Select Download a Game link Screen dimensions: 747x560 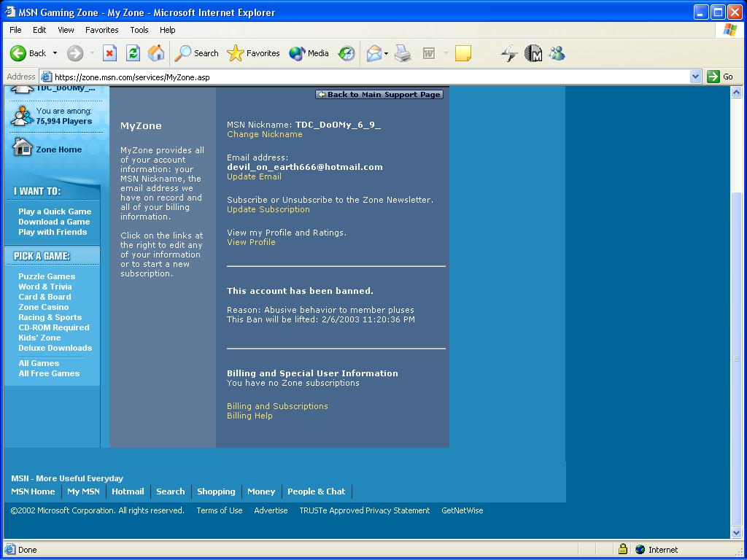point(54,222)
